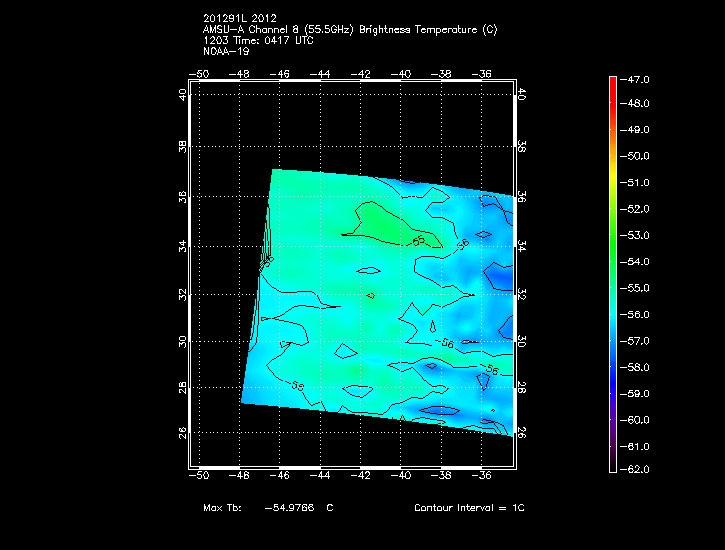725x550 pixels.
Task: Click the Contour Interval = 1C text
Action: pos(469,508)
